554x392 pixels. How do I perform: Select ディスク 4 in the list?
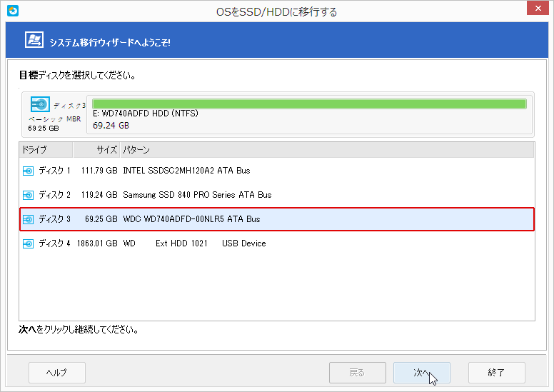277,243
